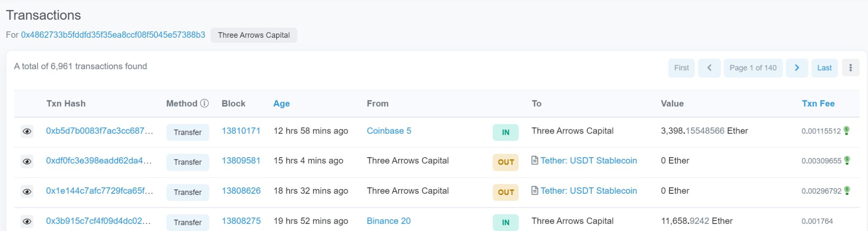Click the 19 hrs 52 mins ago age
The width and height of the screenshot is (868, 231).
311,221
